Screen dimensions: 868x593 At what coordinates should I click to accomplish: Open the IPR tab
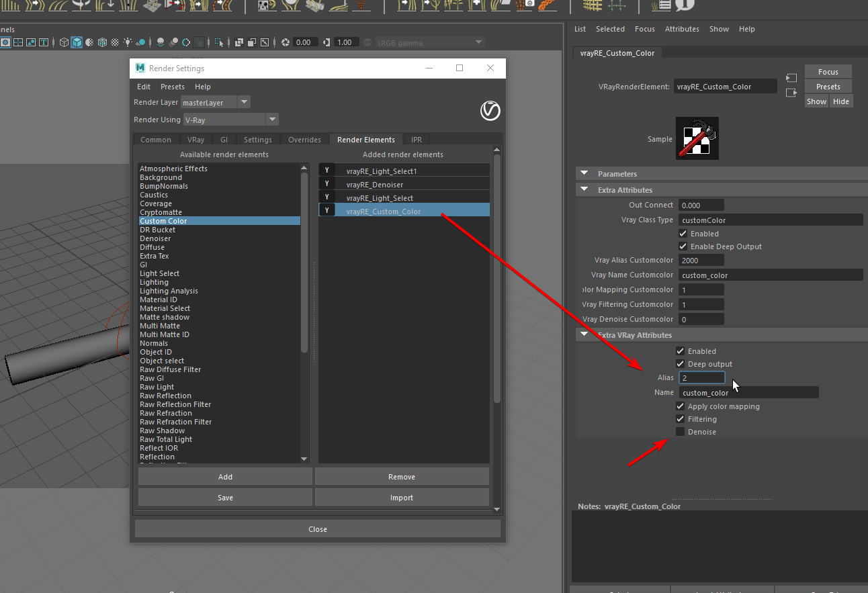[417, 140]
